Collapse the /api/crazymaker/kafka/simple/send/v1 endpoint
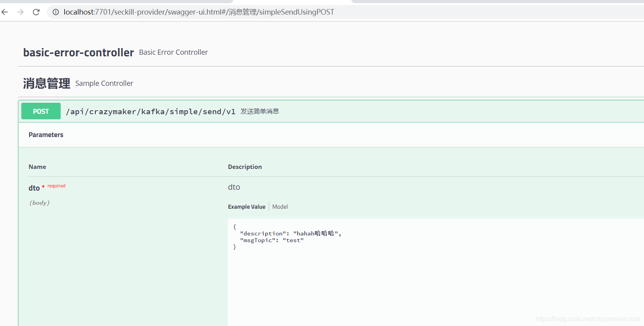 point(151,112)
